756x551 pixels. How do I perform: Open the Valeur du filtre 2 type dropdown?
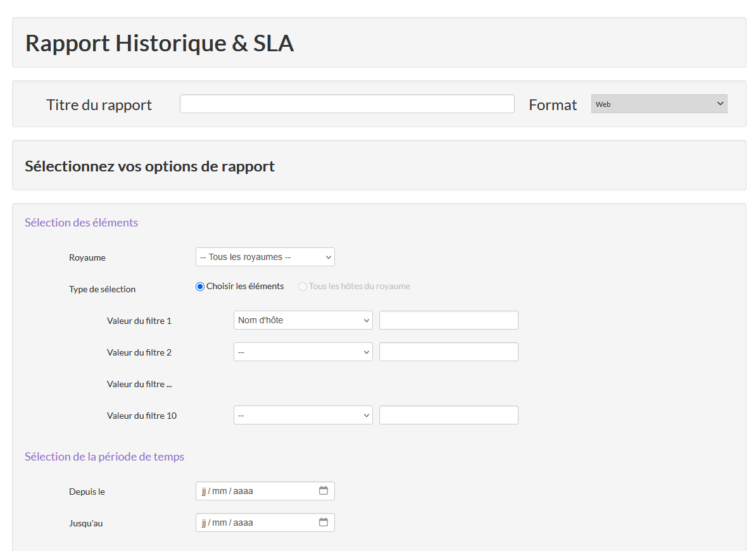[303, 352]
